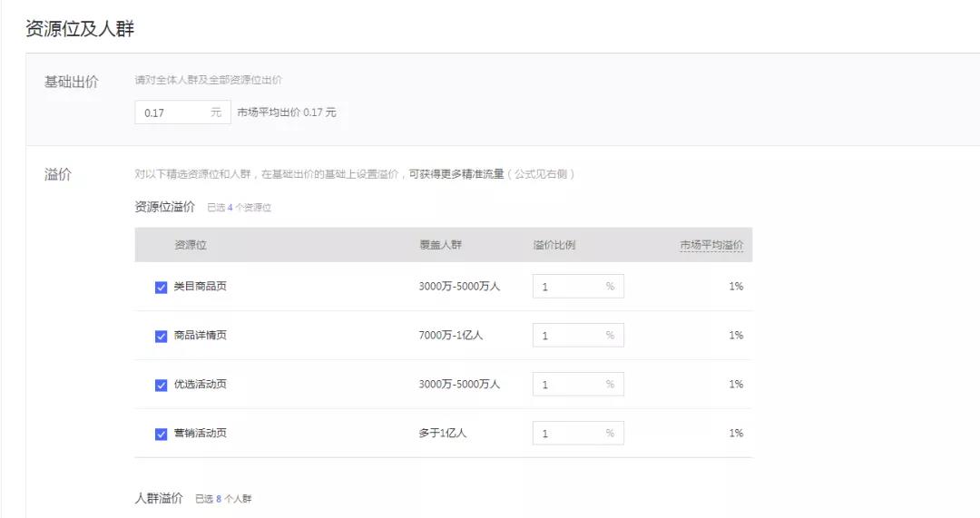Click the 覆盖人群 column header
Screen dimensions: 980x518
(440, 245)
